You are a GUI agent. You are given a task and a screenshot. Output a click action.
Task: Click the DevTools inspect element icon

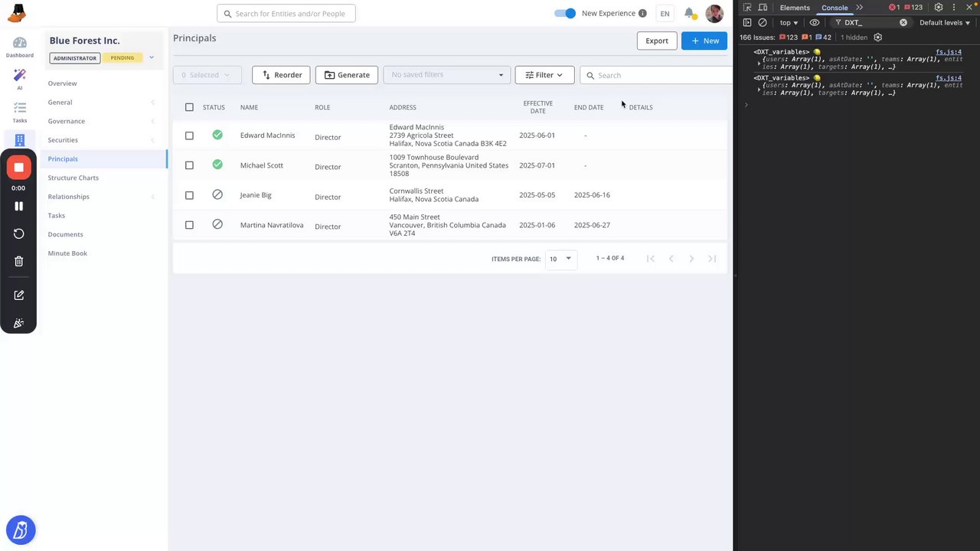click(747, 8)
